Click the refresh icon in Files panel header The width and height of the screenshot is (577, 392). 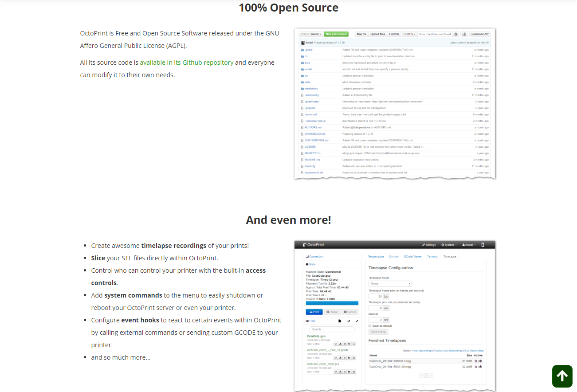click(349, 321)
